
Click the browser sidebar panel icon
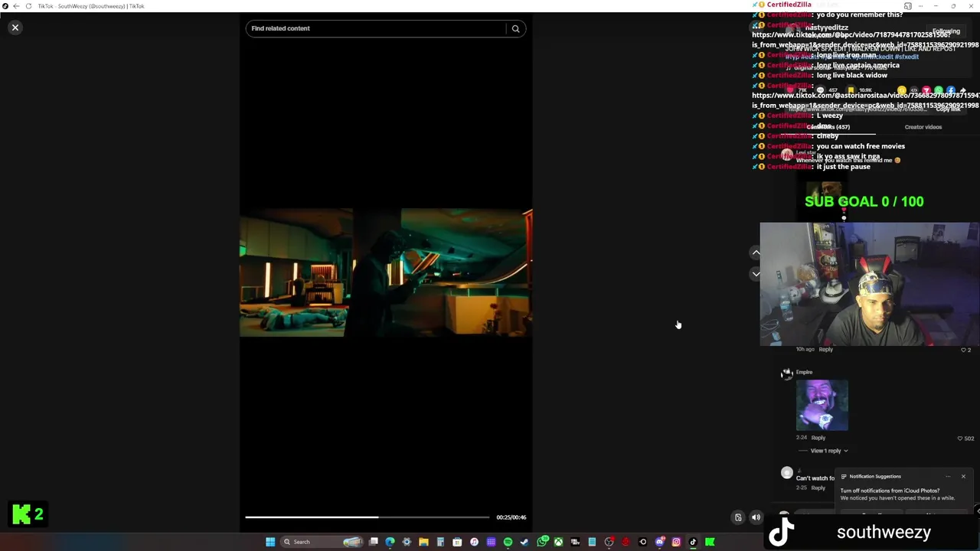tap(908, 6)
